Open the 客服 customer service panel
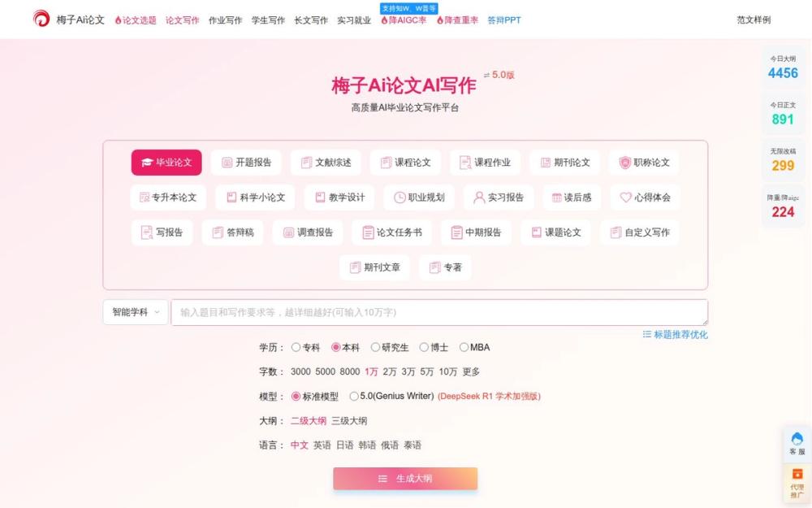The height and width of the screenshot is (508, 812). tap(782, 443)
